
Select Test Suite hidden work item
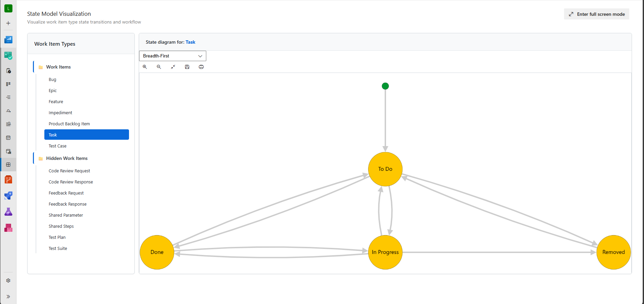click(x=58, y=249)
